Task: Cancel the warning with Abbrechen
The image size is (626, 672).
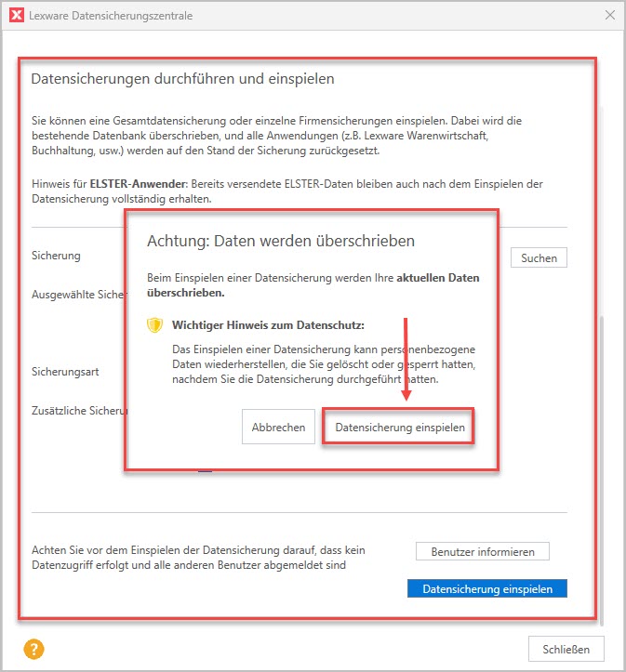Action: click(278, 428)
